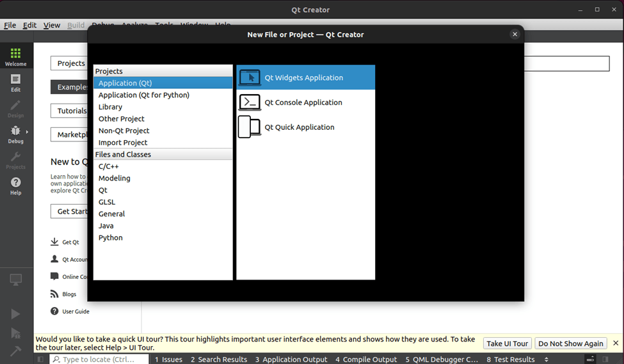Open the Application Output pane
Image resolution: width=624 pixels, height=364 pixels.
pos(291,360)
